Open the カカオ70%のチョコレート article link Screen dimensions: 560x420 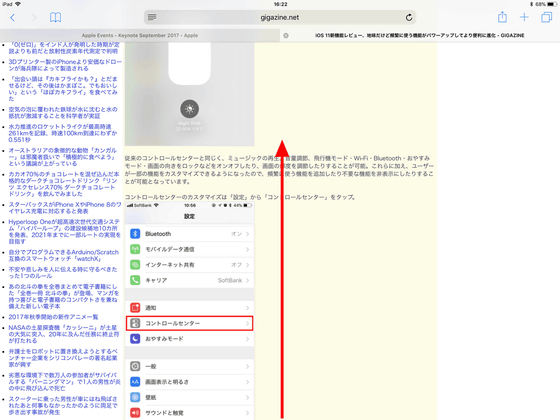click(64, 184)
